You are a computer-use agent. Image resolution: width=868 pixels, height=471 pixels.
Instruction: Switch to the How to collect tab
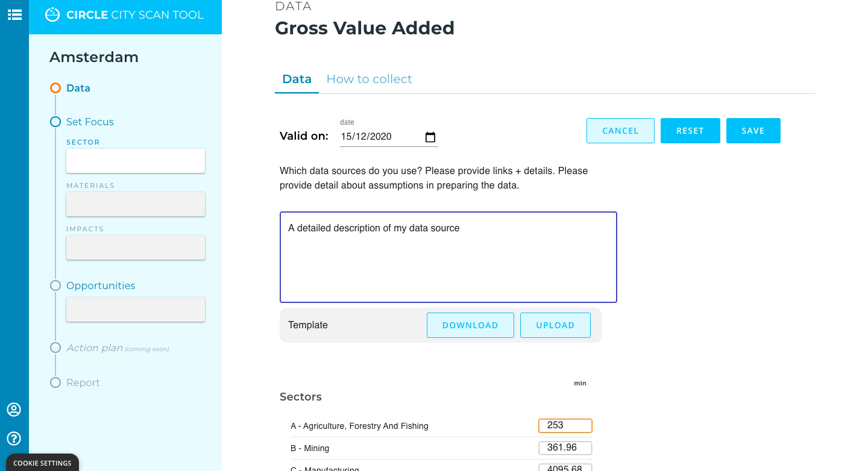[x=369, y=79]
